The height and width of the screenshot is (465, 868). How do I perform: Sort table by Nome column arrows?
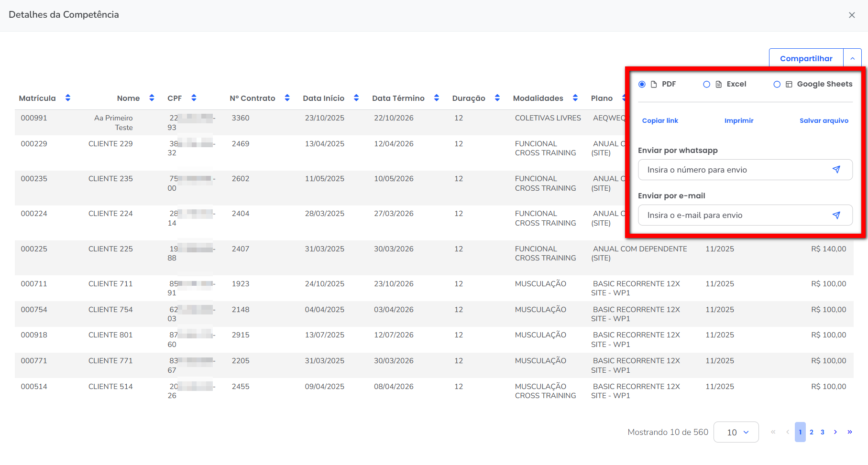point(152,98)
